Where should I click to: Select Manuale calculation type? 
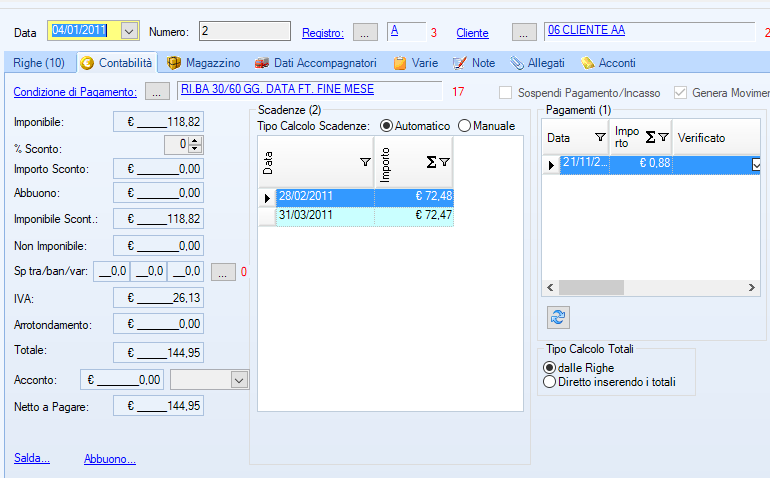point(465,126)
